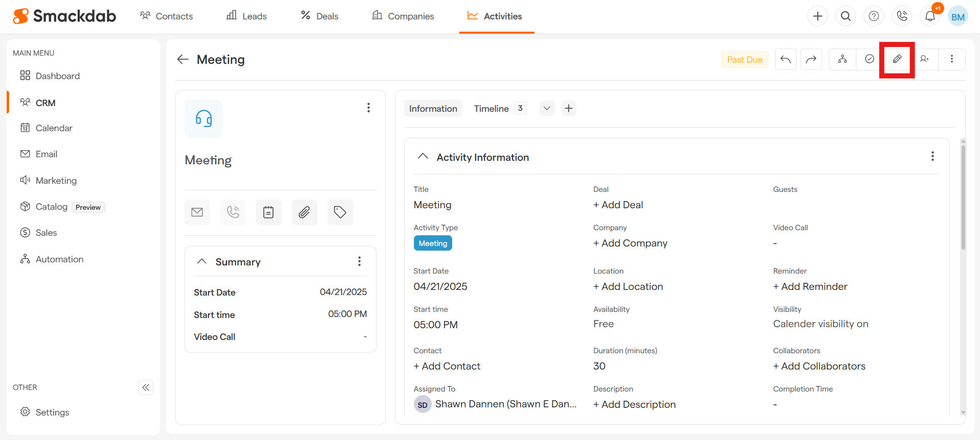Open the tabs dropdown chevron beside Timeline
980x440 pixels.
pyautogui.click(x=547, y=108)
